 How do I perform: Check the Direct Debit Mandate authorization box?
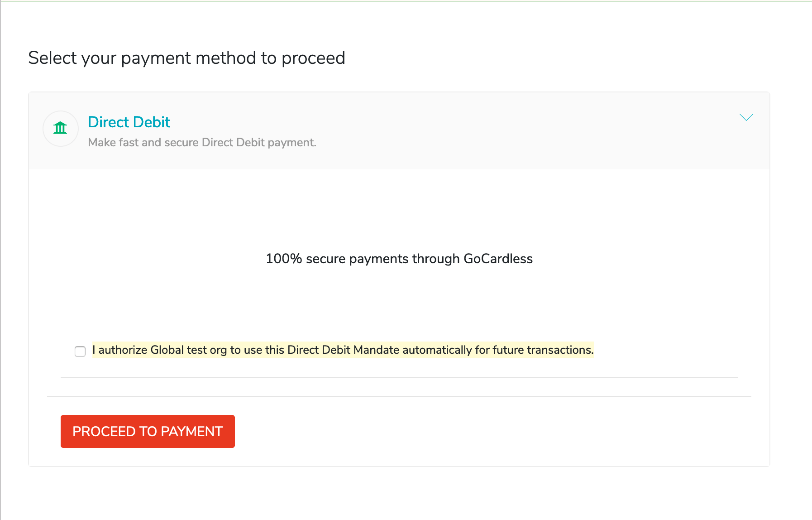click(x=80, y=351)
